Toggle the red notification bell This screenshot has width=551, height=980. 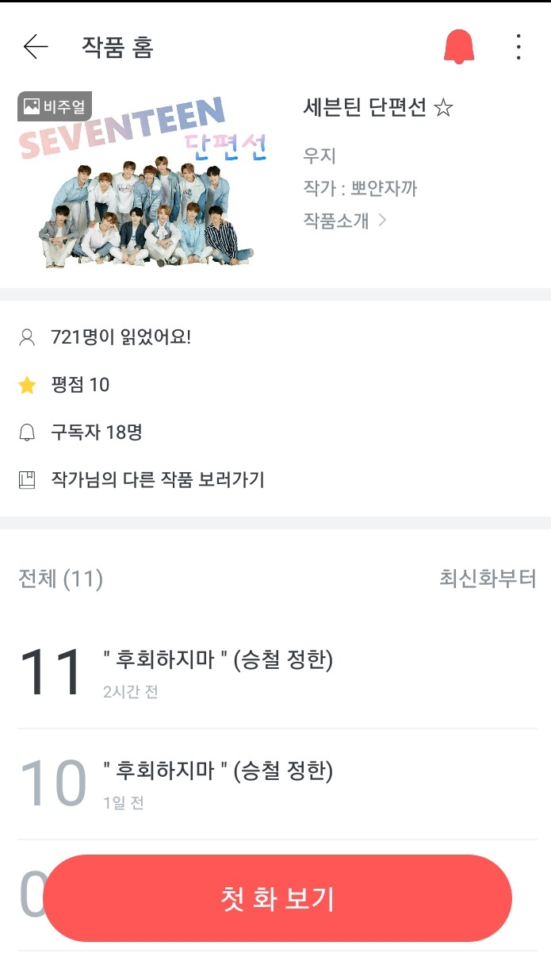coord(458,47)
